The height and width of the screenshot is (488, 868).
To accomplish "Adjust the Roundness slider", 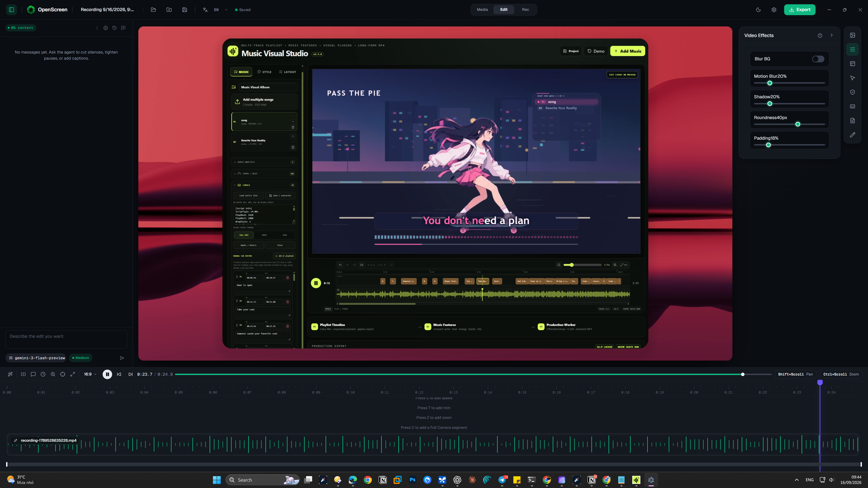I will tap(790, 124).
